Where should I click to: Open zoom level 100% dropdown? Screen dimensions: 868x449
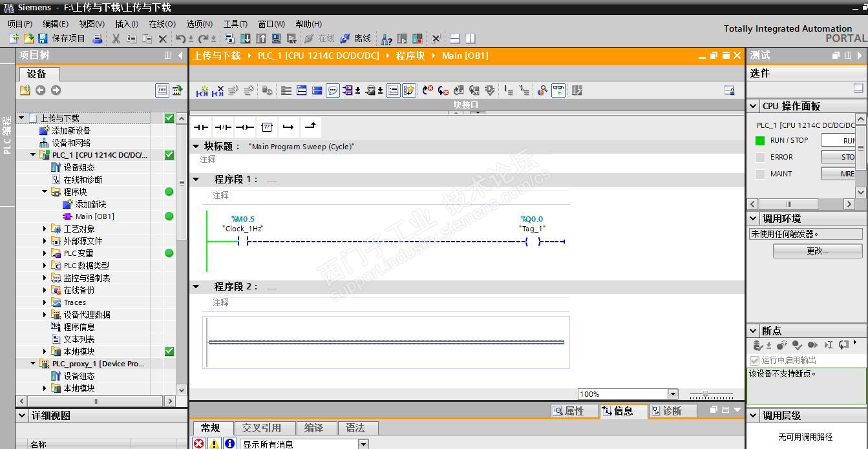tap(673, 394)
